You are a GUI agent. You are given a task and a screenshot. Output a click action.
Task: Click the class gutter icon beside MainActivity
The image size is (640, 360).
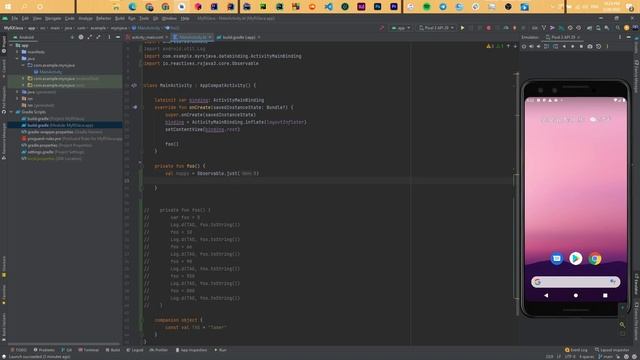coord(134,85)
